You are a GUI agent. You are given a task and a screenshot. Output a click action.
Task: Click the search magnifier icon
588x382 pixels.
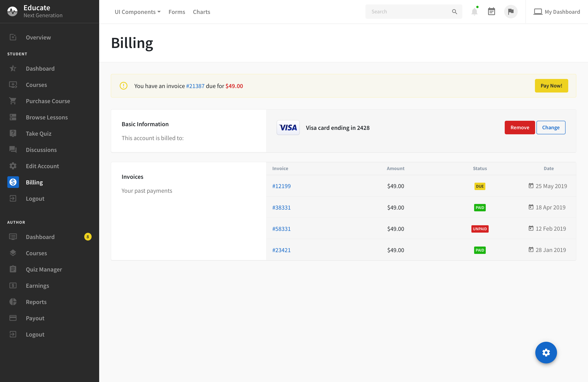point(454,12)
